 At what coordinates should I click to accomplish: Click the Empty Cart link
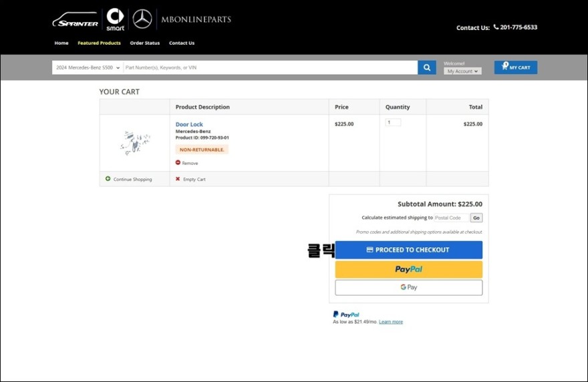[x=194, y=179]
